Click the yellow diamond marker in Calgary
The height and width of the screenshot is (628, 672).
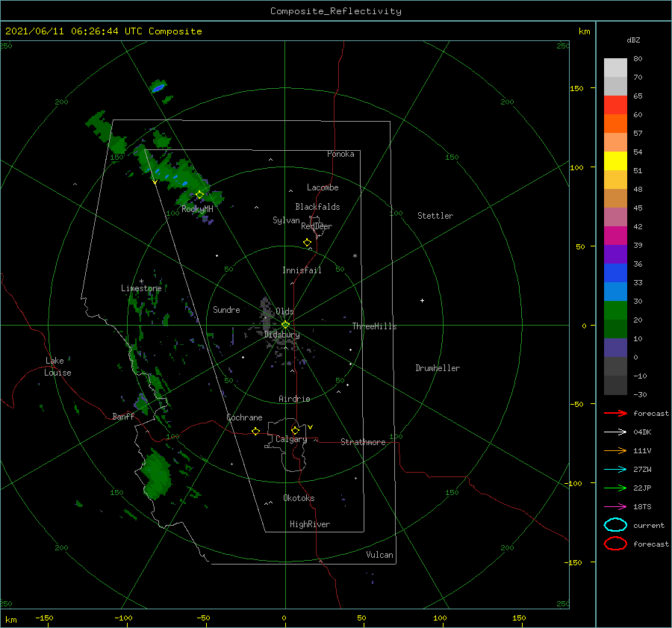[295, 430]
